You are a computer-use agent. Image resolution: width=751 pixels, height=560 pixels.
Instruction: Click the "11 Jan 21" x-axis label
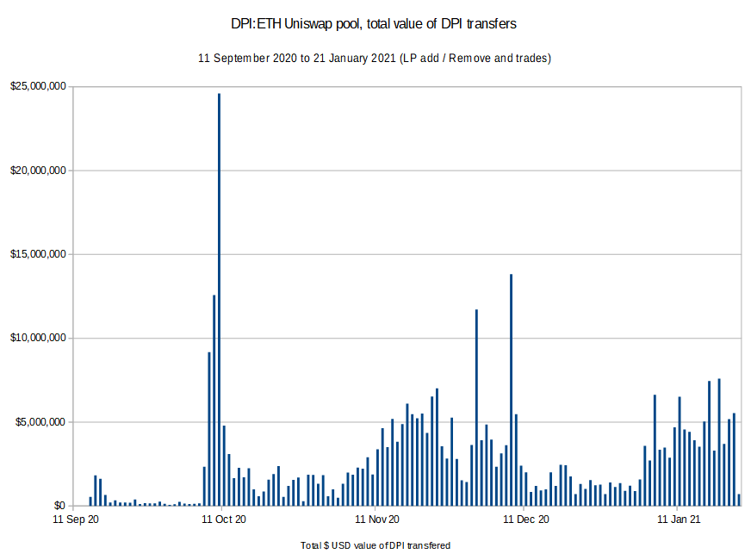pos(679,520)
